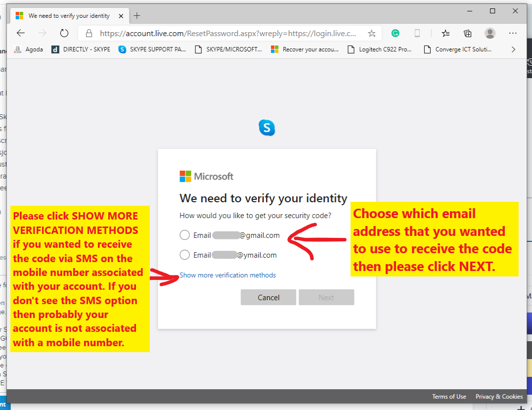Open the Grammarly extension icon

(395, 33)
